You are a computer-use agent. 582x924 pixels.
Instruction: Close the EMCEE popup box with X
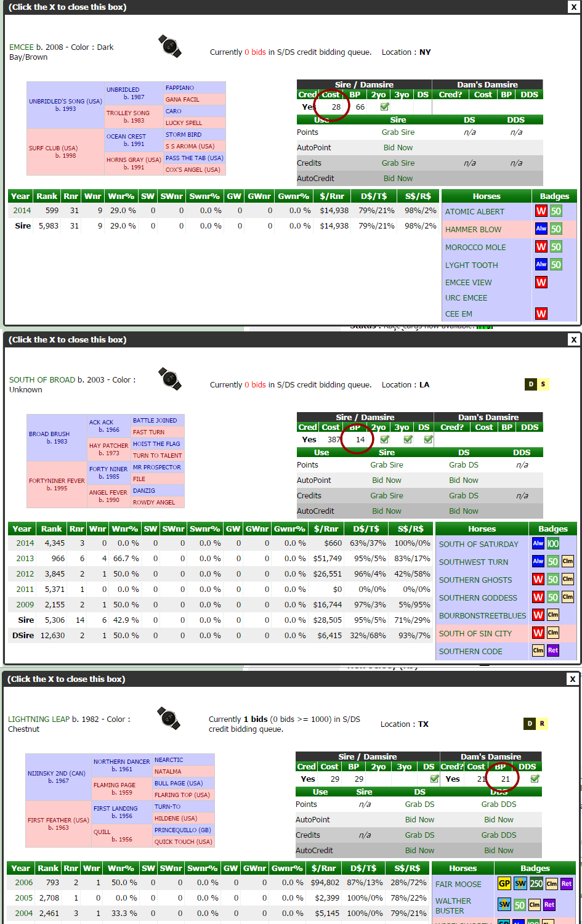[x=573, y=7]
